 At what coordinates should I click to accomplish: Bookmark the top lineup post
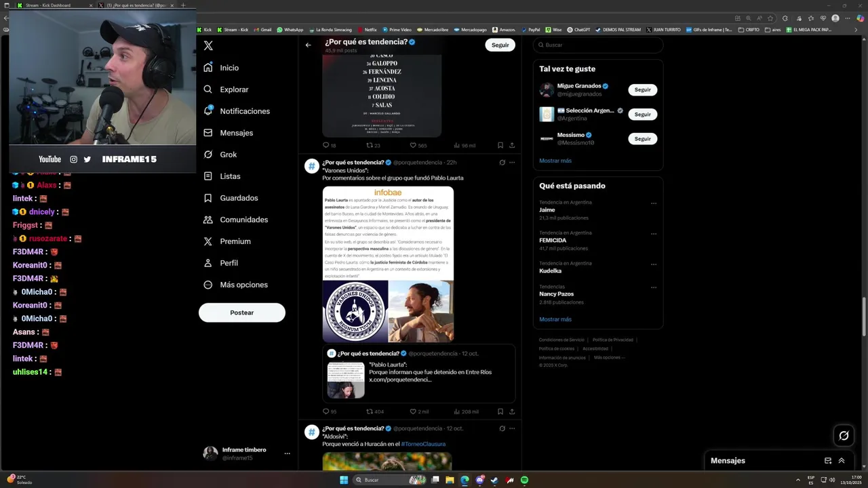coord(500,145)
